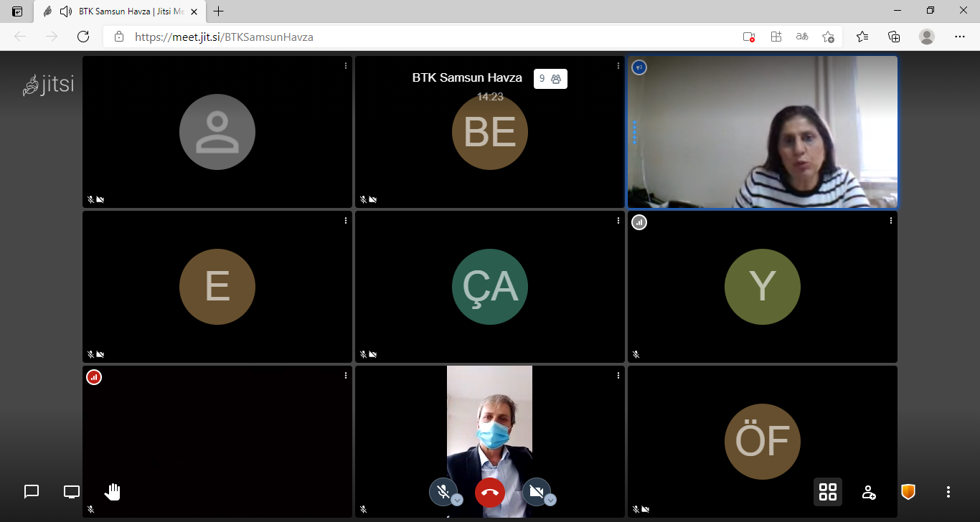Open browser apps icon in address bar
Screen dimensions: 980x522
click(776, 37)
